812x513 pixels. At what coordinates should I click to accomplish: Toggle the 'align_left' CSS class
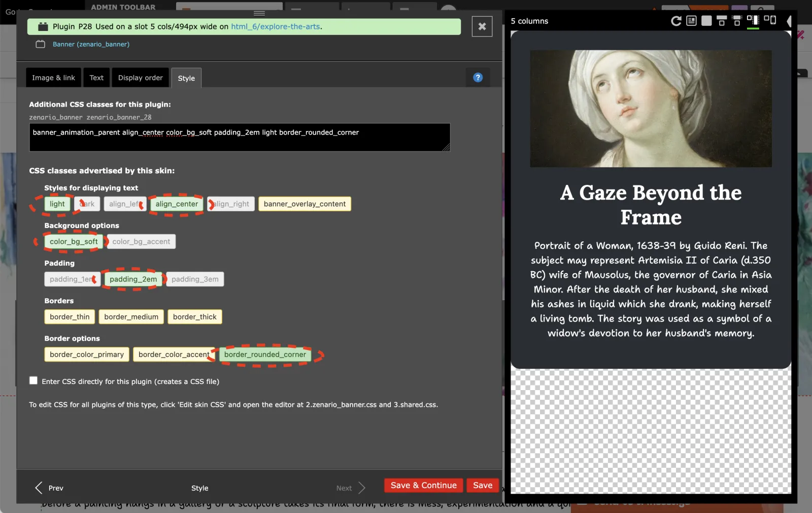pos(125,204)
